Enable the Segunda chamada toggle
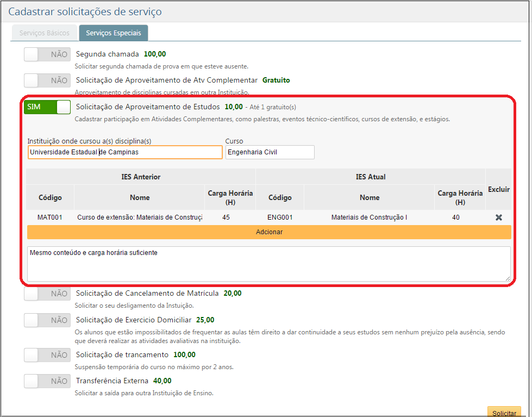This screenshot has height=417, width=532. pos(46,54)
